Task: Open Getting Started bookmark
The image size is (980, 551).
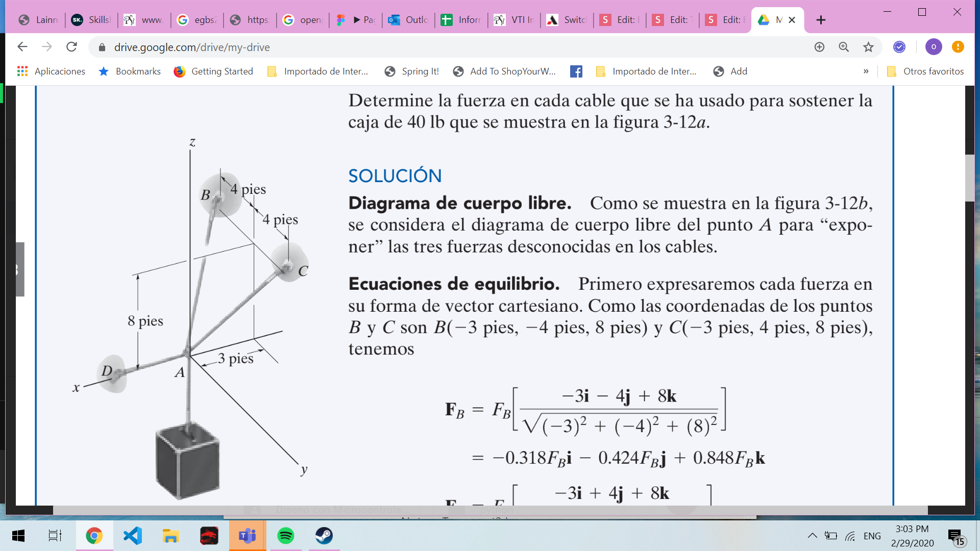Action: (213, 71)
